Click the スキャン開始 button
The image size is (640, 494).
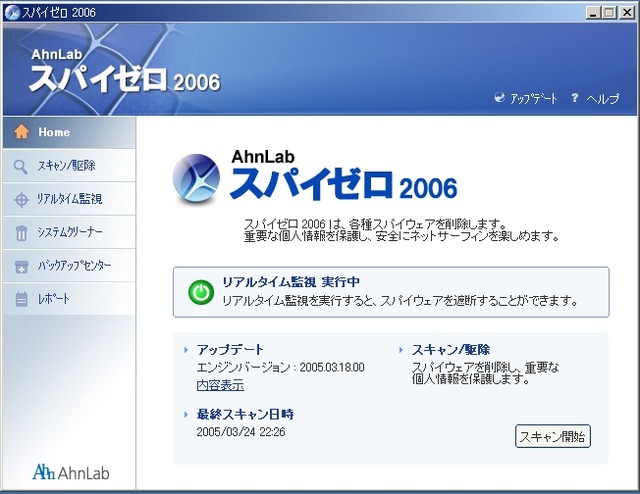pyautogui.click(x=553, y=436)
